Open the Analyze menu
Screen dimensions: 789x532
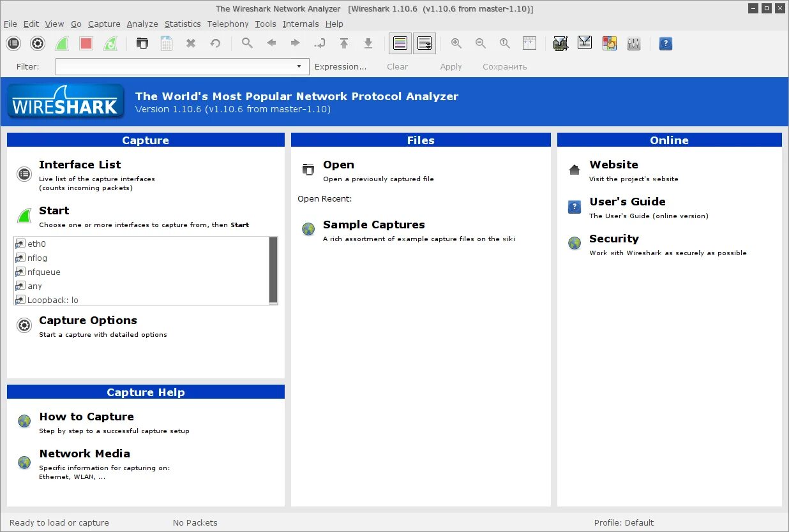click(x=142, y=24)
